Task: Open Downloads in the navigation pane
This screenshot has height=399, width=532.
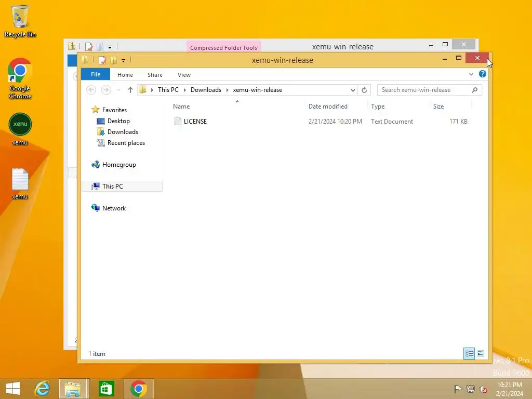Action: 123,131
